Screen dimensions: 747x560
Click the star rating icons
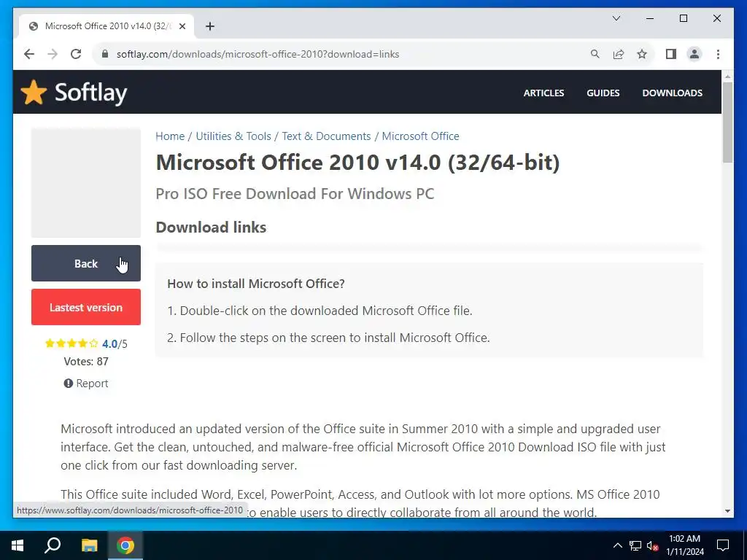71,343
